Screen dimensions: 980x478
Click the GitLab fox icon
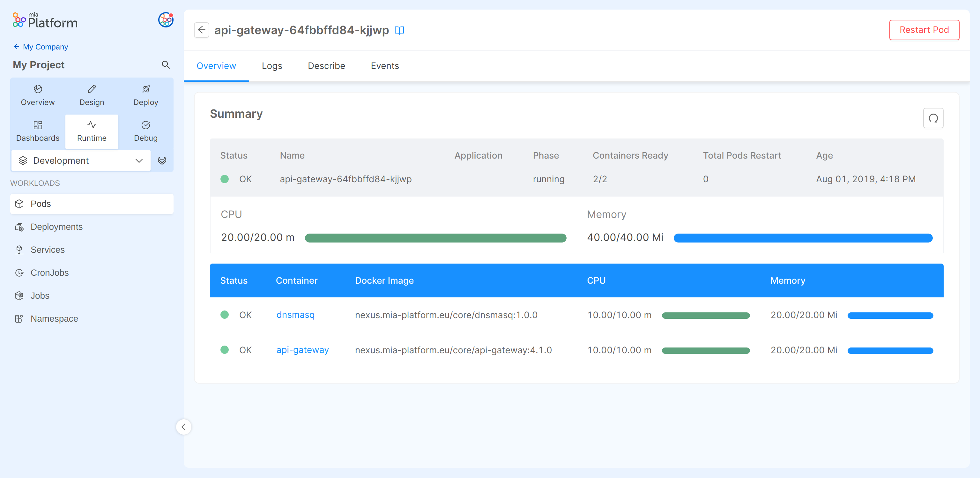(x=162, y=160)
